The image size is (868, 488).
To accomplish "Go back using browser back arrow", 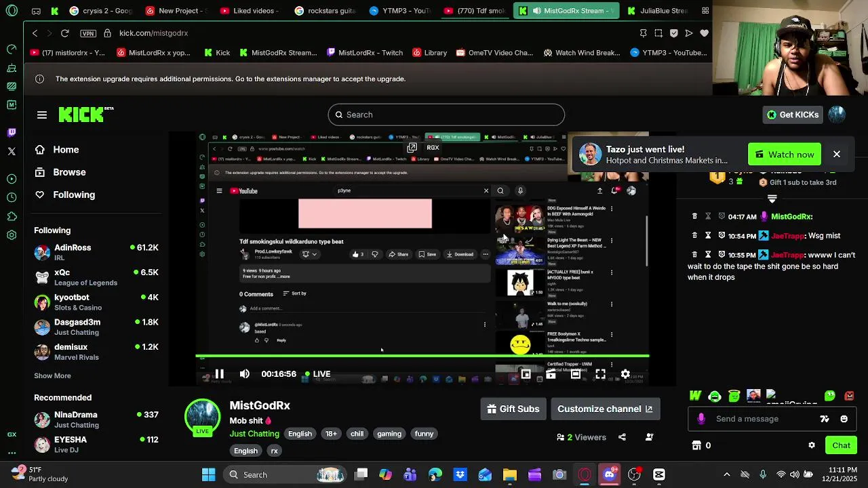I will point(35,33).
